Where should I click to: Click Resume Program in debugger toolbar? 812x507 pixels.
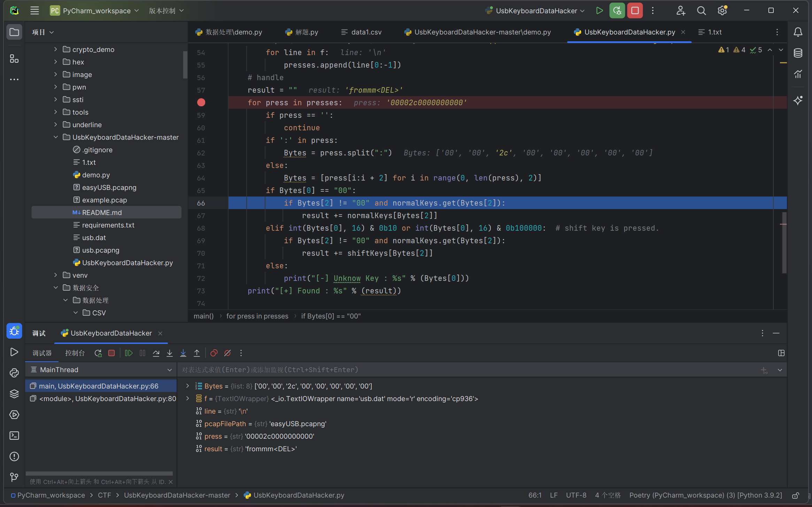click(x=129, y=353)
